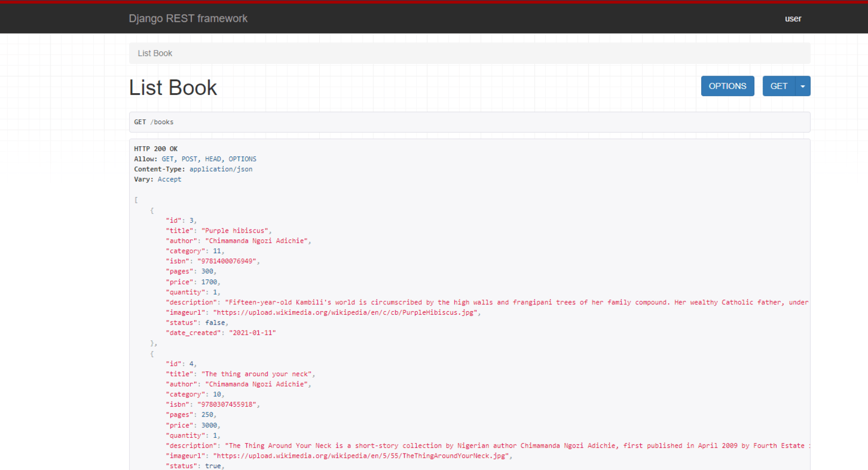Screen dimensions: 868x470
Task: Click the Django REST framework brand link
Action: click(188, 18)
